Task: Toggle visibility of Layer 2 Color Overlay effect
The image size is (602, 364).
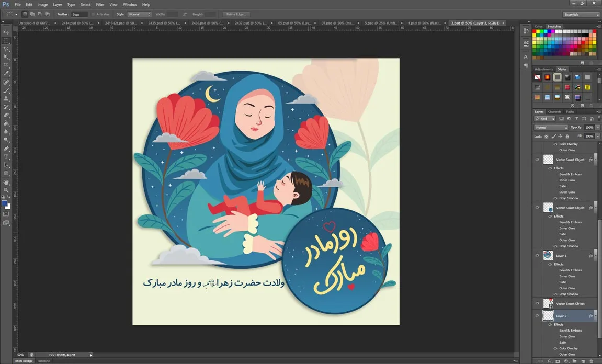Action: (x=555, y=348)
